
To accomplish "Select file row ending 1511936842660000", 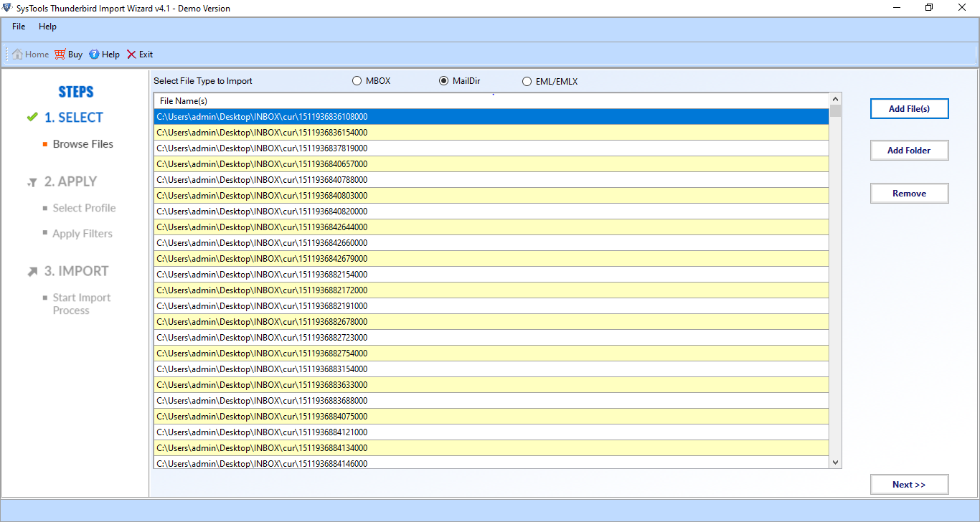I will tap(491, 243).
